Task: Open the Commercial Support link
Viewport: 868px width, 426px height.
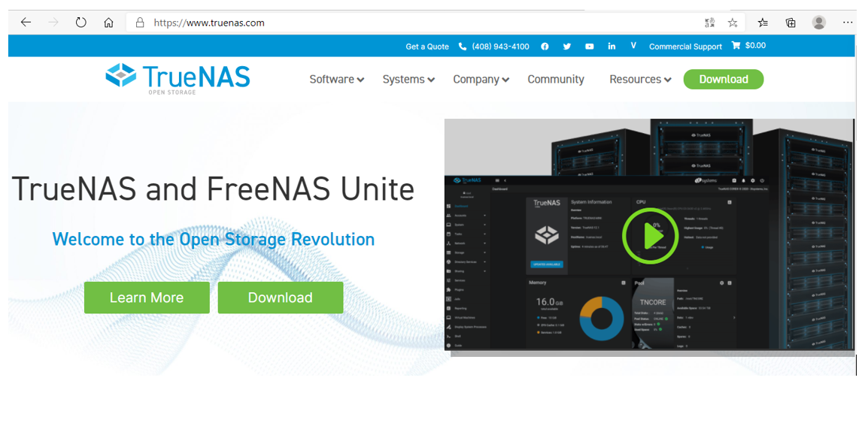Action: pos(685,47)
